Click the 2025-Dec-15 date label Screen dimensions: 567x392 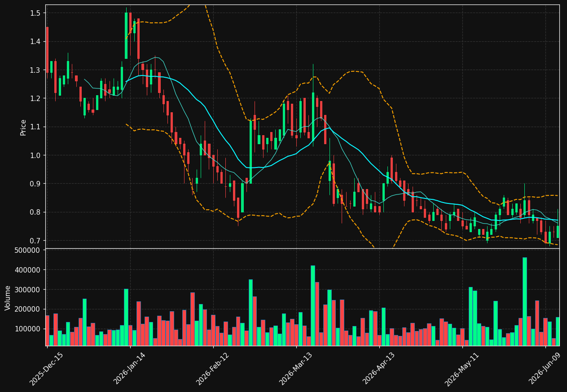[46, 369]
